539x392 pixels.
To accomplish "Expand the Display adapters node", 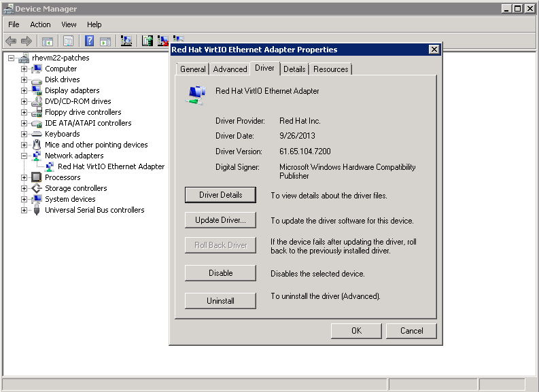I will click(24, 91).
